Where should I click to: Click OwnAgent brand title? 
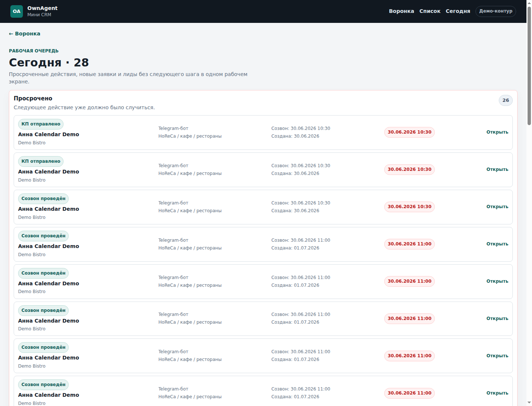[x=42, y=8]
